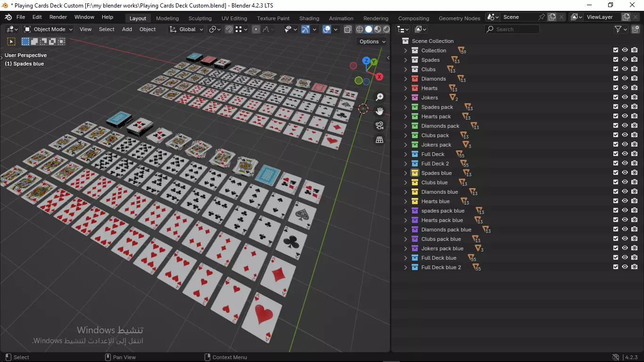Hide the Diamonds collection with its eye icon
The width and height of the screenshot is (644, 362).
625,79
